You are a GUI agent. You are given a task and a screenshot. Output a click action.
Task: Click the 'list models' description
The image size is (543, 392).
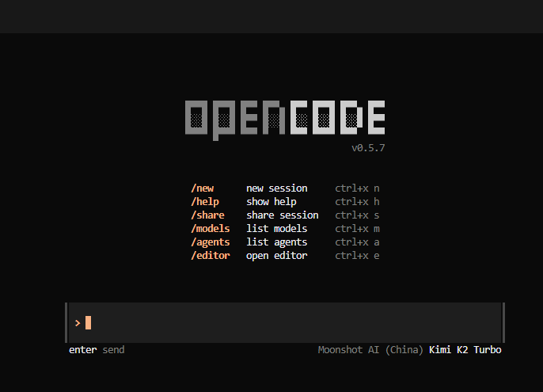pyautogui.click(x=277, y=229)
